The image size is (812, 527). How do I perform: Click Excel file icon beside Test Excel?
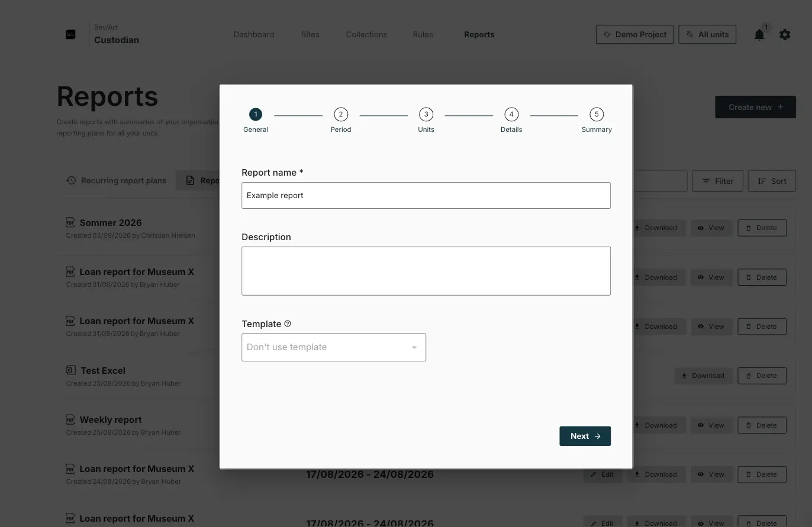coord(70,370)
